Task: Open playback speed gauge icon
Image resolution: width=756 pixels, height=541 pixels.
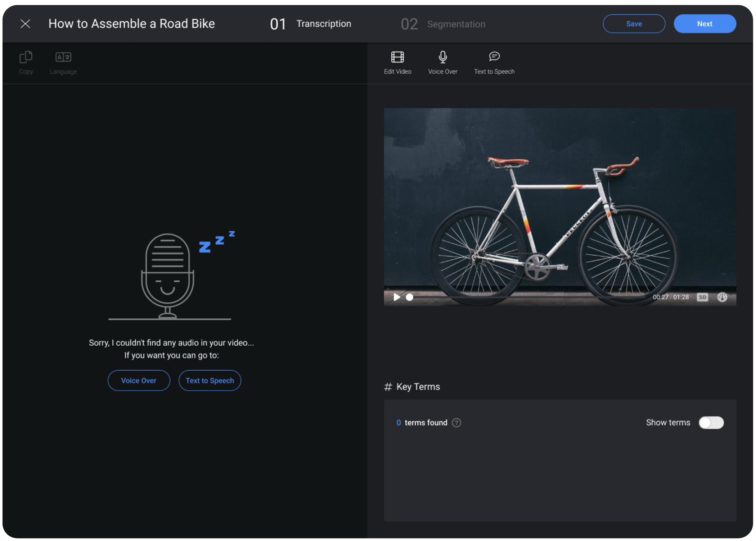Action: click(x=722, y=297)
